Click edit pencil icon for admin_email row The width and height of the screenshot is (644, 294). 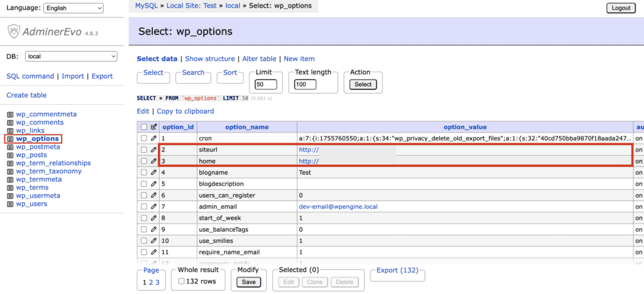pos(153,207)
